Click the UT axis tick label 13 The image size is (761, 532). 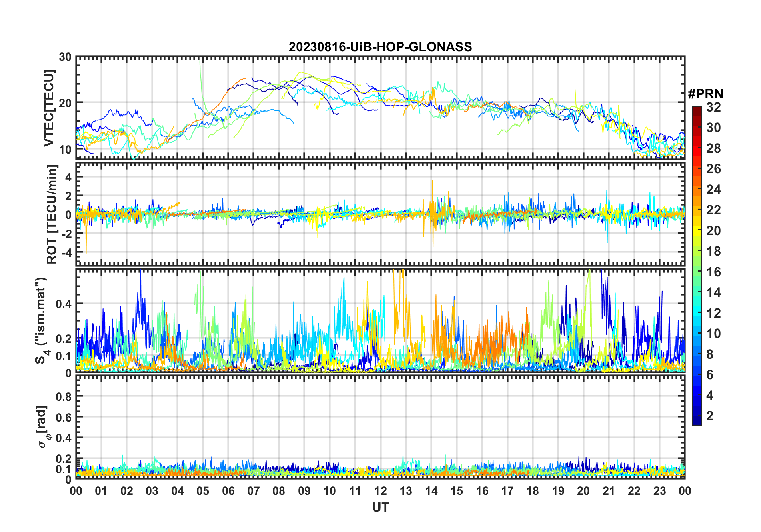pos(406,491)
